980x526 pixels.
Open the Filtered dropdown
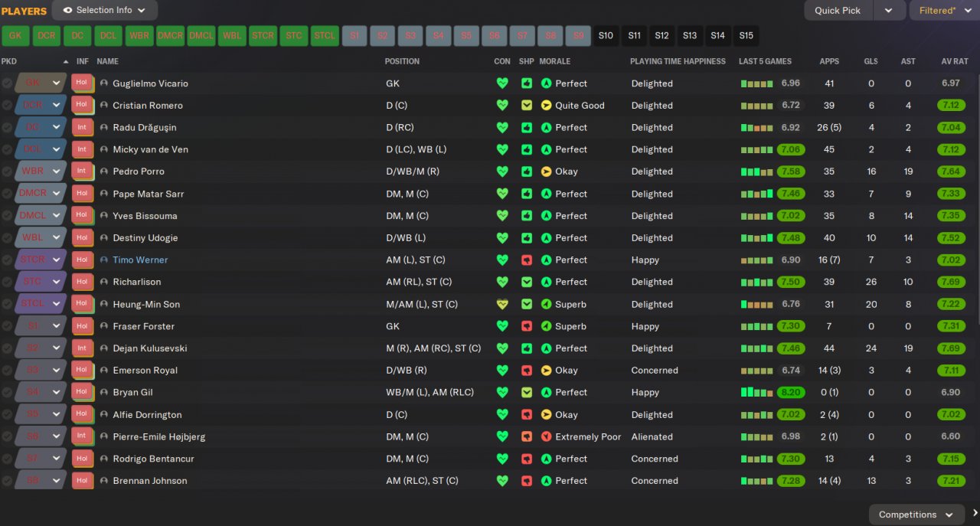pyautogui.click(x=944, y=11)
